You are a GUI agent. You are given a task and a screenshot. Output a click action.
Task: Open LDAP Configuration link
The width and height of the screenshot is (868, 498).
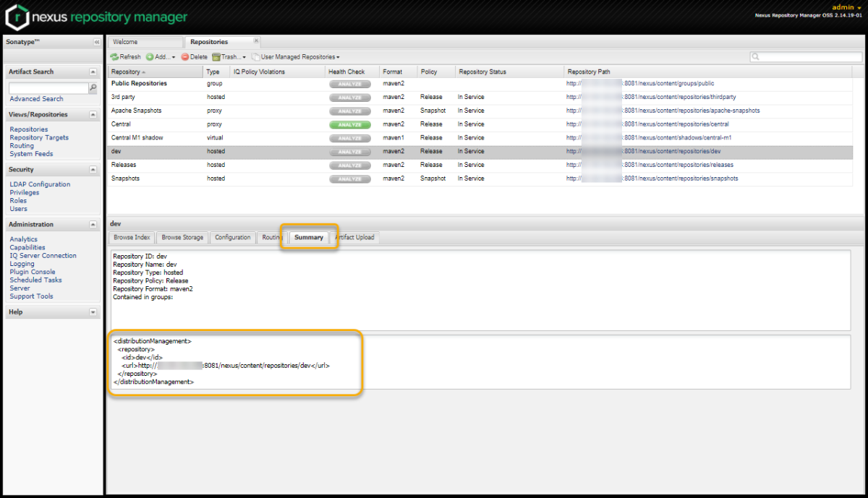click(40, 184)
